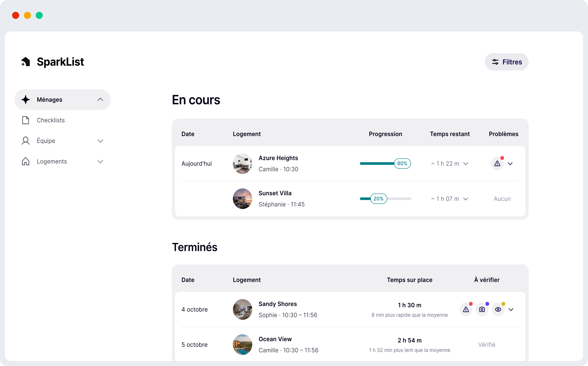Viewport: 588px width, 366px height.
Task: Click Sophie · 10:30 – 11:56 text
Action: [x=288, y=315]
